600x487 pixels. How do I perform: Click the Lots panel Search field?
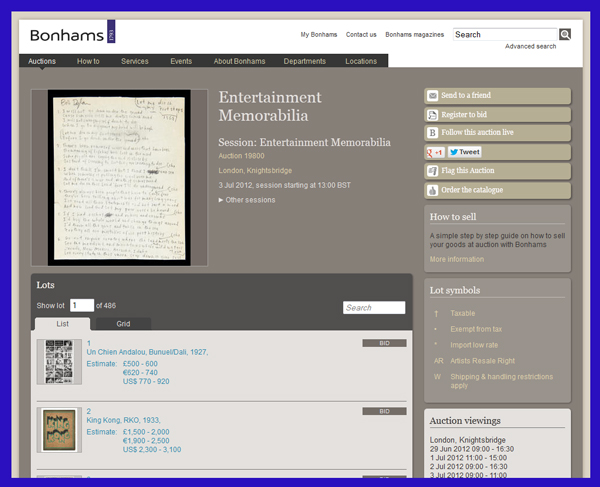pos(374,308)
